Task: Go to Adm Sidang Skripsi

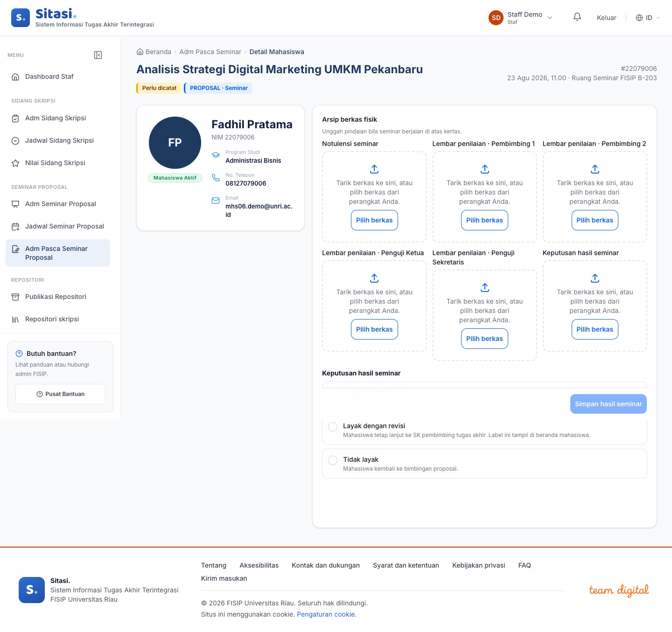Action: (58, 118)
